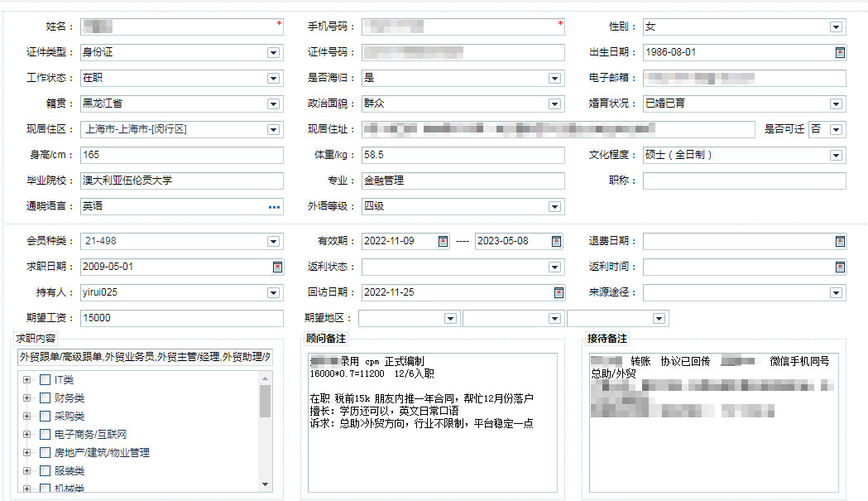
Task: Tick the 财务类 checkbox
Action: 46,398
